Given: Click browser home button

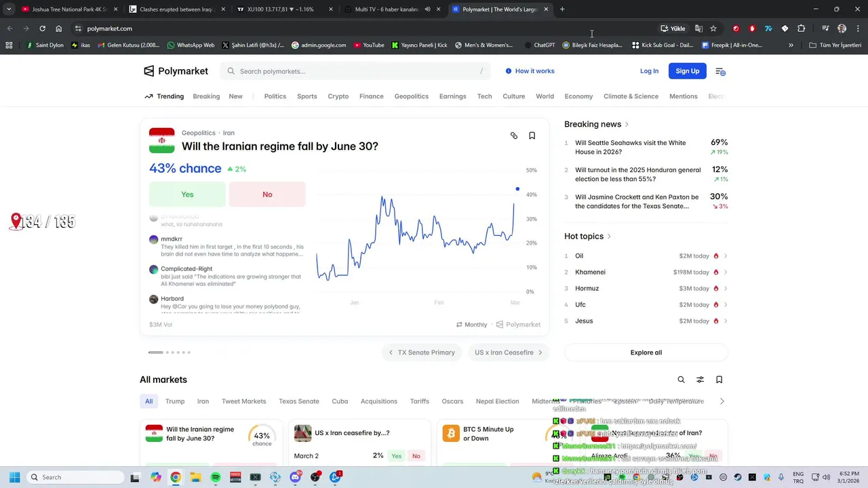Looking at the screenshot, I should [58, 28].
